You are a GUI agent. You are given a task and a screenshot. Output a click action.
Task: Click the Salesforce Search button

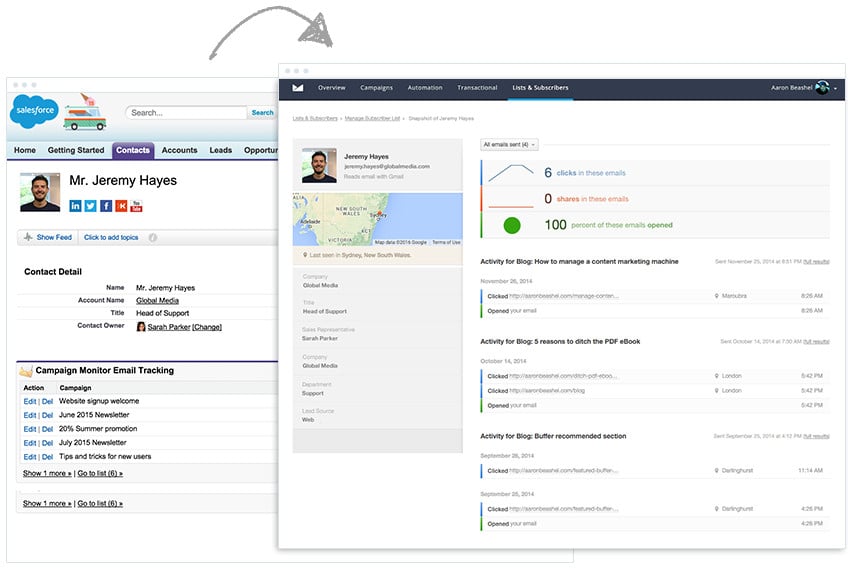point(263,113)
